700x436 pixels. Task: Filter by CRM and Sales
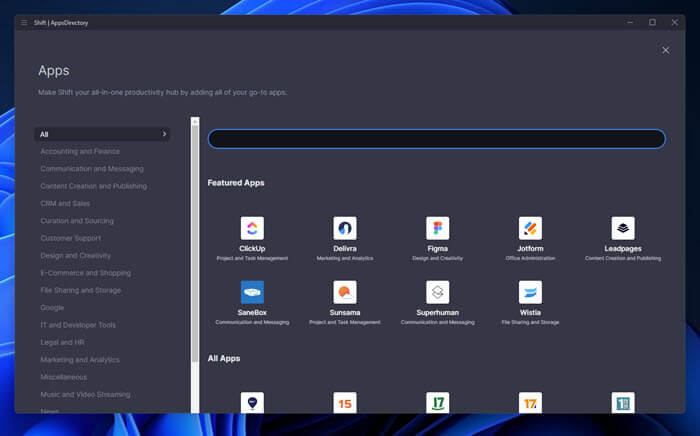65,203
